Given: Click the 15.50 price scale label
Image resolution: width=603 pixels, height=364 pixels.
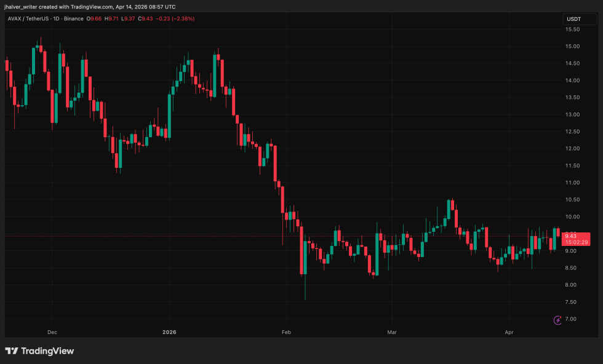Looking at the screenshot, I should [x=573, y=29].
